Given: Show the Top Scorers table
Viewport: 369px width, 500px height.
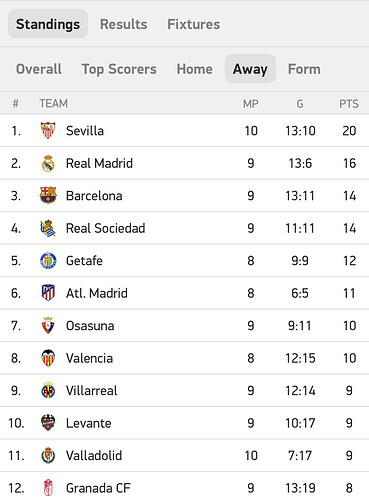Looking at the screenshot, I should coord(119,69).
